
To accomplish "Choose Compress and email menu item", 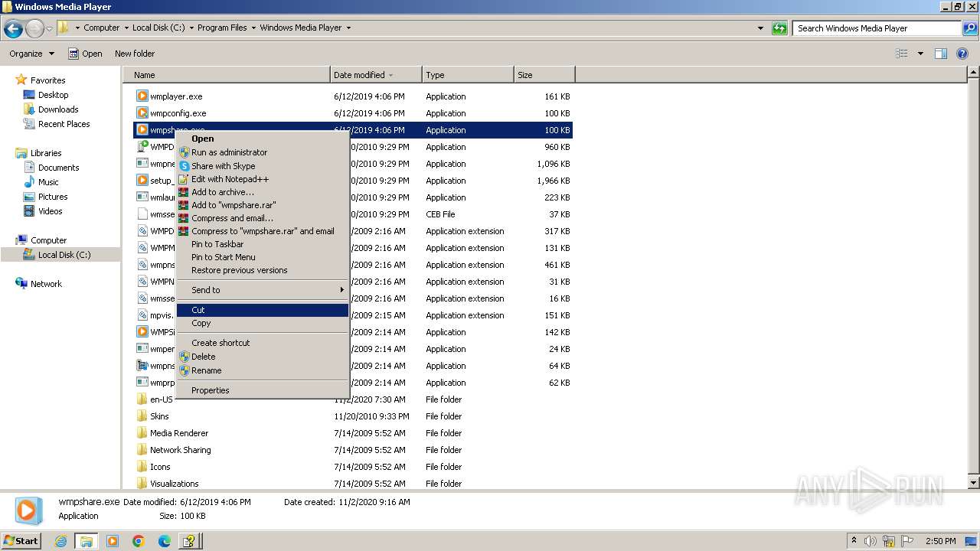I will click(x=263, y=218).
